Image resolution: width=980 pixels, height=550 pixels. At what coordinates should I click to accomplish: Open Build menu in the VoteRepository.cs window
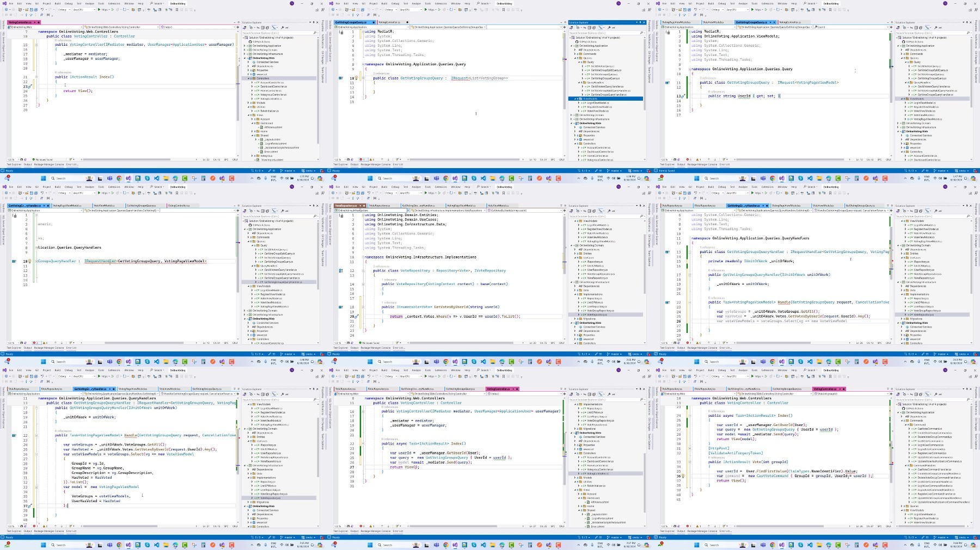384,187
